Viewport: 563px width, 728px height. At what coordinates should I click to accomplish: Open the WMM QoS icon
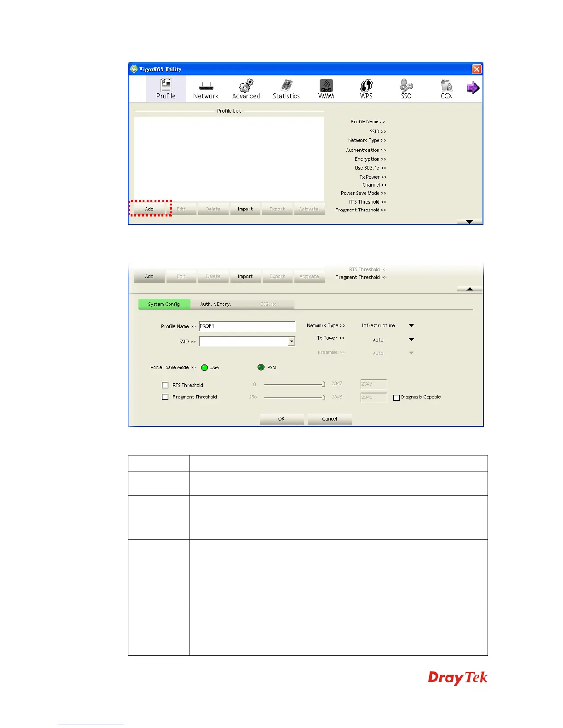[x=326, y=89]
